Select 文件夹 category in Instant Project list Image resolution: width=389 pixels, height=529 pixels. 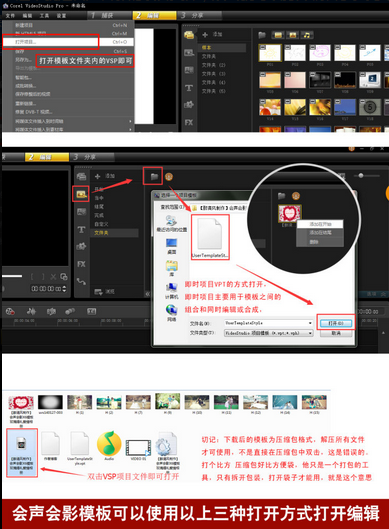[114, 233]
